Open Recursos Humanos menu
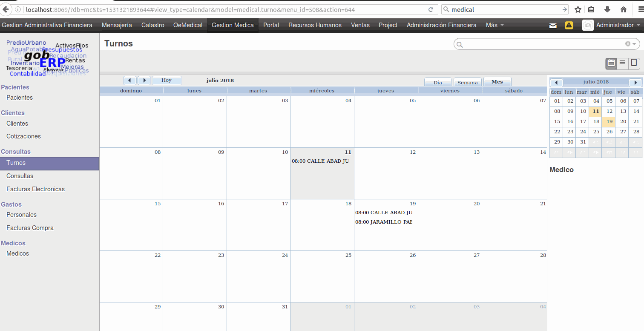Viewport: 644px width, 331px height. tap(315, 25)
